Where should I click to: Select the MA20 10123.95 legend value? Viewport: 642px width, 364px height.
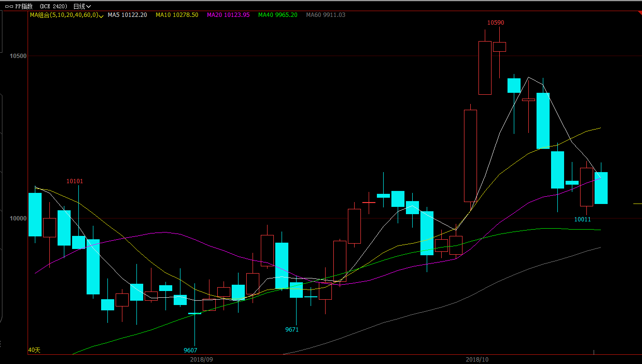tap(228, 15)
